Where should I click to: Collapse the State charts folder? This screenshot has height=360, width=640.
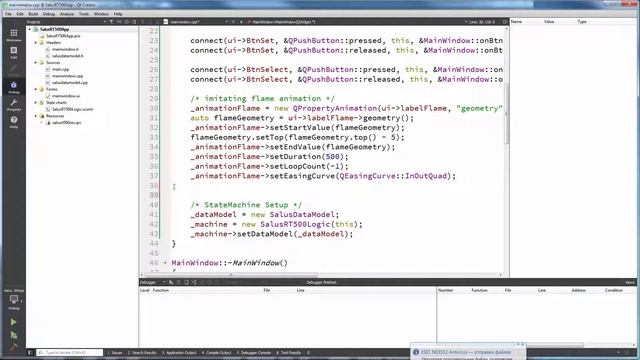click(x=36, y=102)
